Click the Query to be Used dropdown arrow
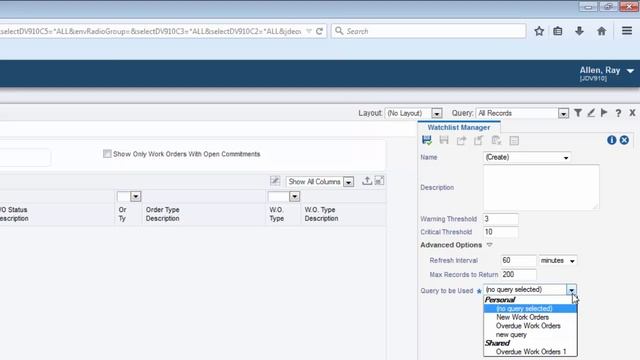The height and width of the screenshot is (360, 640). tap(571, 290)
